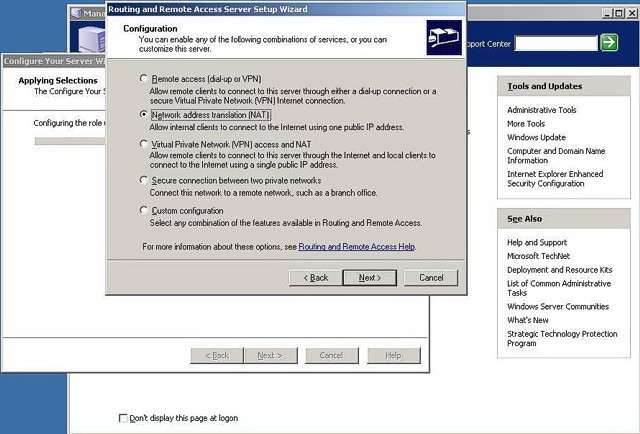The height and width of the screenshot is (434, 640).
Task: Click the server computer graphic in Manage Your Server
Action: click(x=92, y=40)
